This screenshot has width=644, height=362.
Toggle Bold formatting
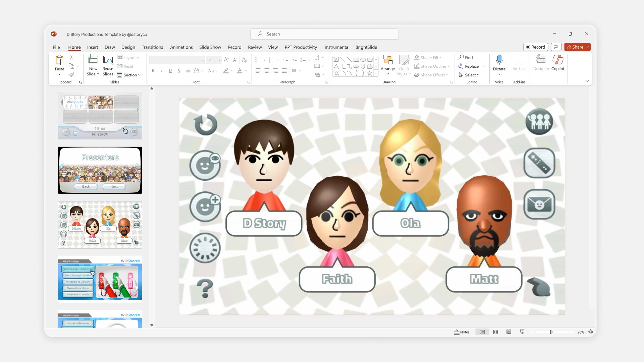153,71
